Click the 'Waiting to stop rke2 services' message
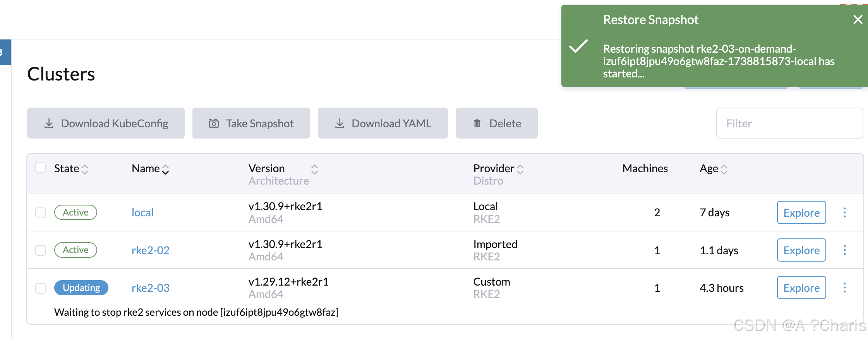This screenshot has height=339, width=868. pos(196,312)
